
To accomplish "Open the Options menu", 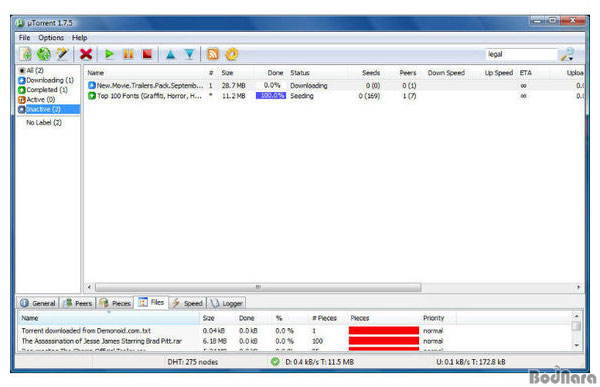I will [x=51, y=38].
